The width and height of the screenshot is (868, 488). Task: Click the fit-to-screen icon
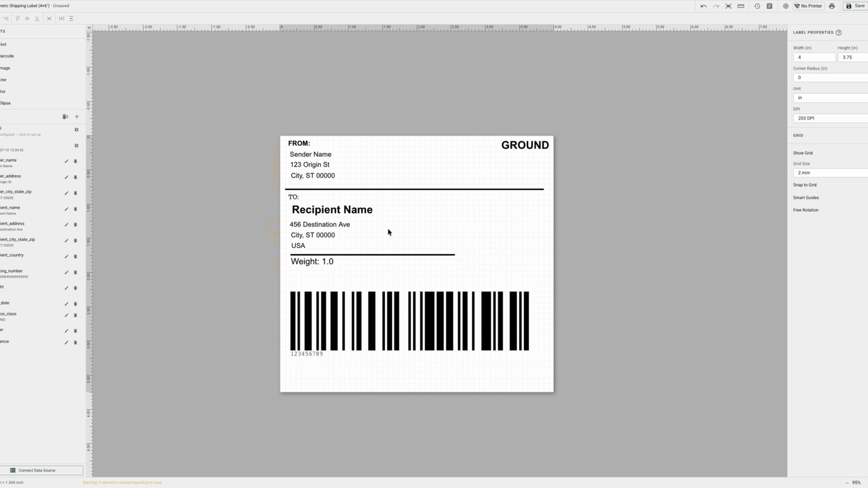tap(729, 6)
